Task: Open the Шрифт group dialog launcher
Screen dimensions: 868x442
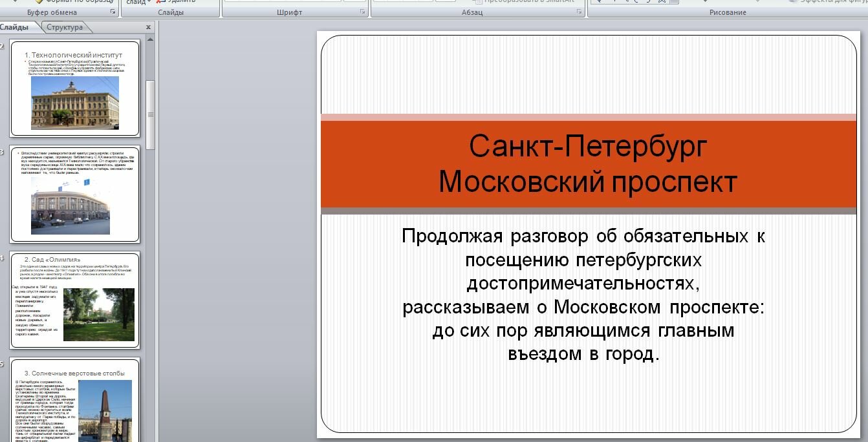Action: click(362, 12)
